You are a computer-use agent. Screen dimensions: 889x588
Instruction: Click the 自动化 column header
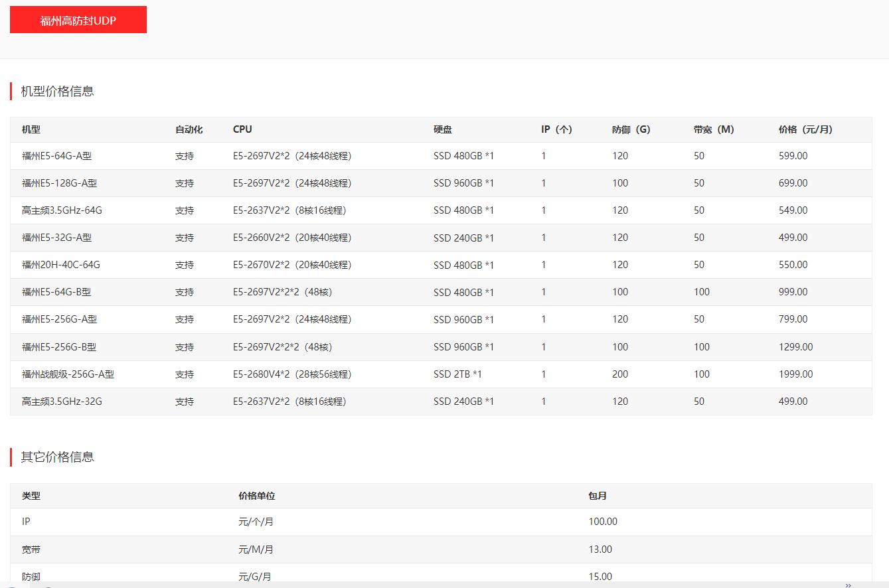(189, 129)
